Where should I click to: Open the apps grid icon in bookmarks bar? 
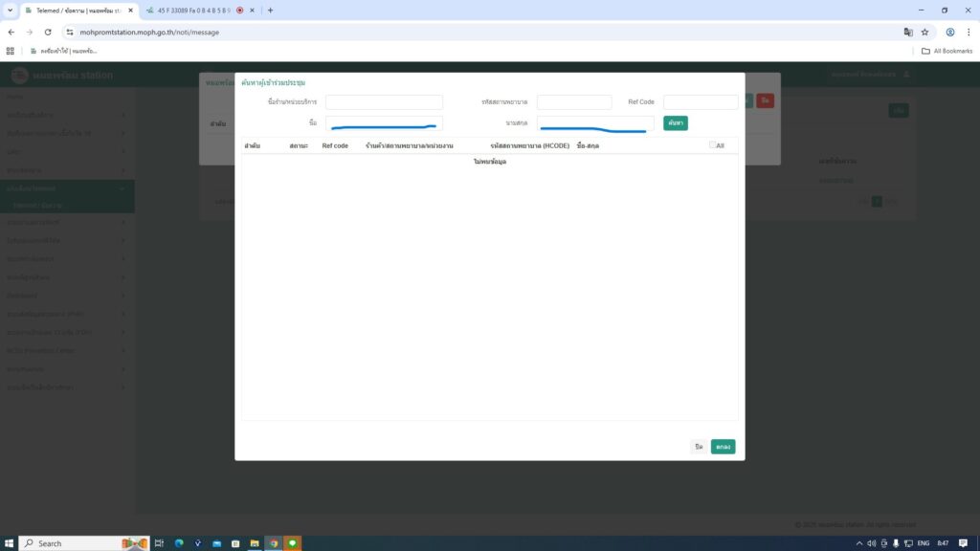click(11, 51)
